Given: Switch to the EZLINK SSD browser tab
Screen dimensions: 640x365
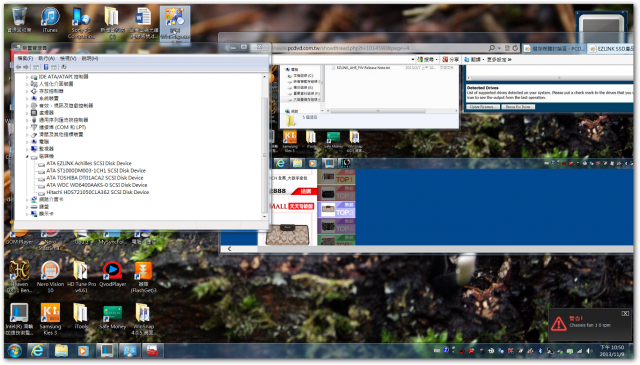Looking at the screenshot, I should pos(610,49).
